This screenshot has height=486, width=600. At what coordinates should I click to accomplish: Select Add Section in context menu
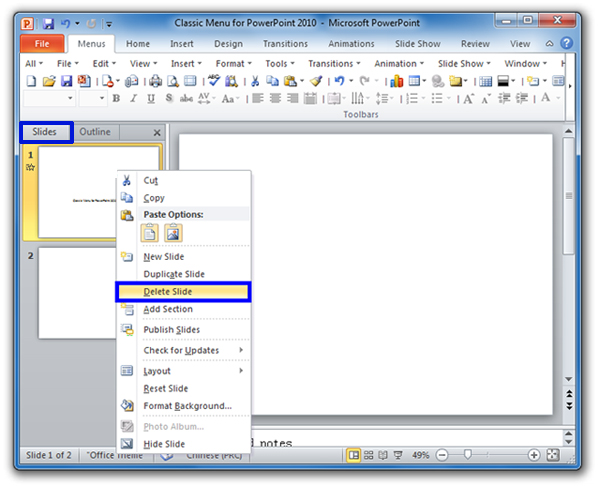tap(183, 309)
